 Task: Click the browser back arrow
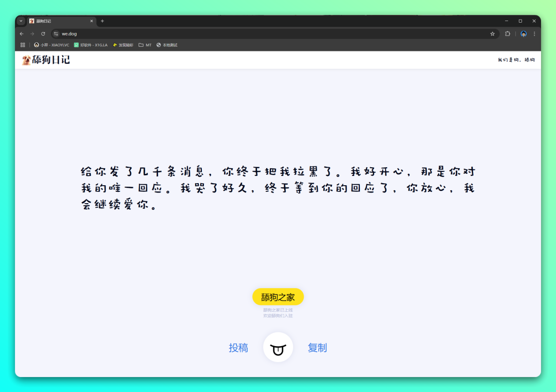[x=22, y=33]
